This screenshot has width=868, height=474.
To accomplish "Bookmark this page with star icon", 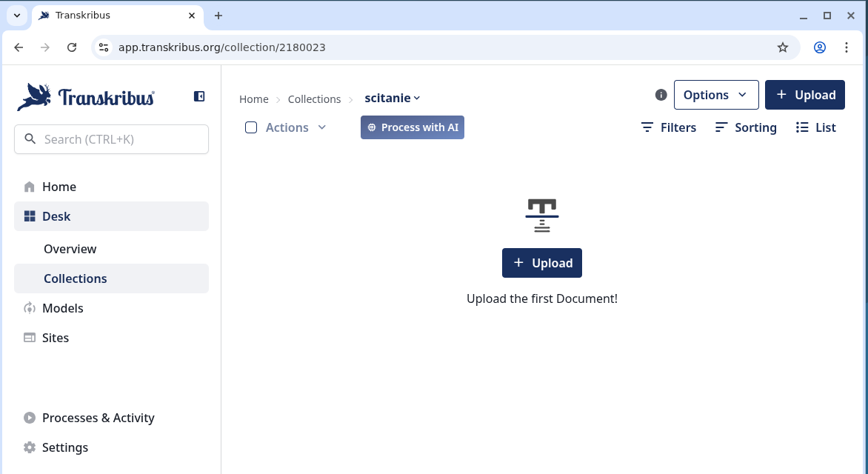I will tap(783, 47).
